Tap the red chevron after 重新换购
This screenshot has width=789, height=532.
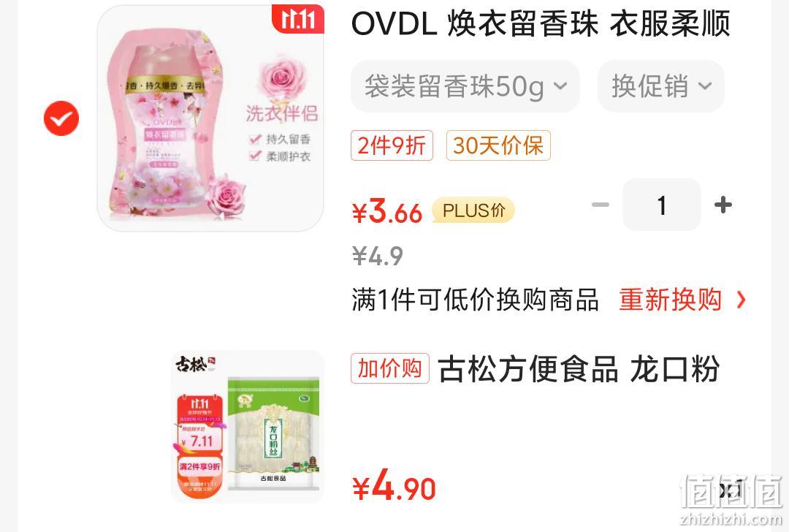741,300
